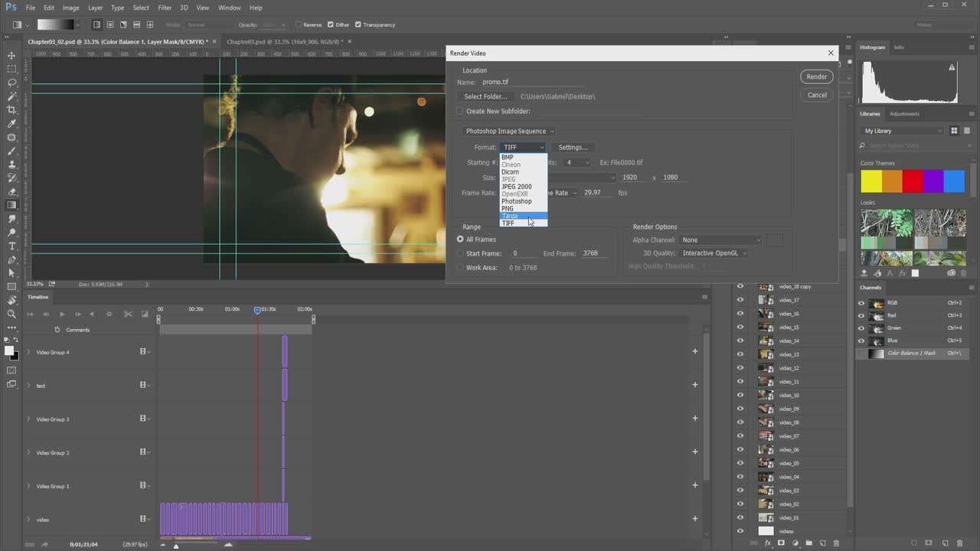Go to first frame in timeline

(31, 314)
